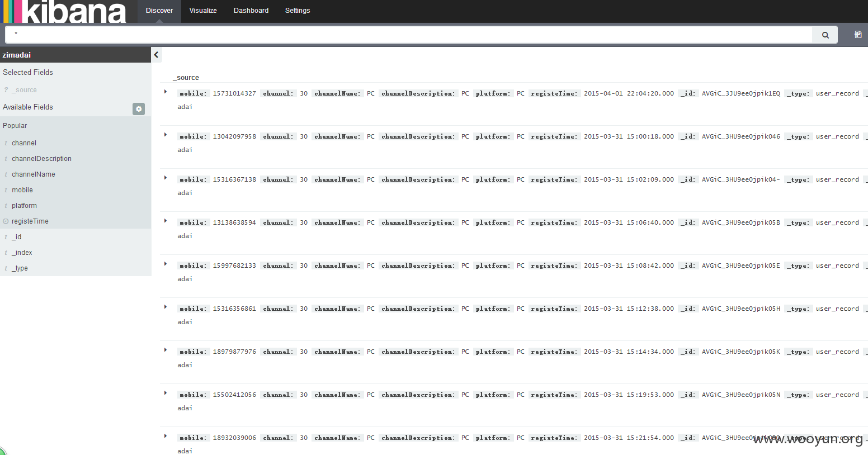Click mobile number 18979877976
This screenshot has width=868, height=455.
[x=234, y=352]
